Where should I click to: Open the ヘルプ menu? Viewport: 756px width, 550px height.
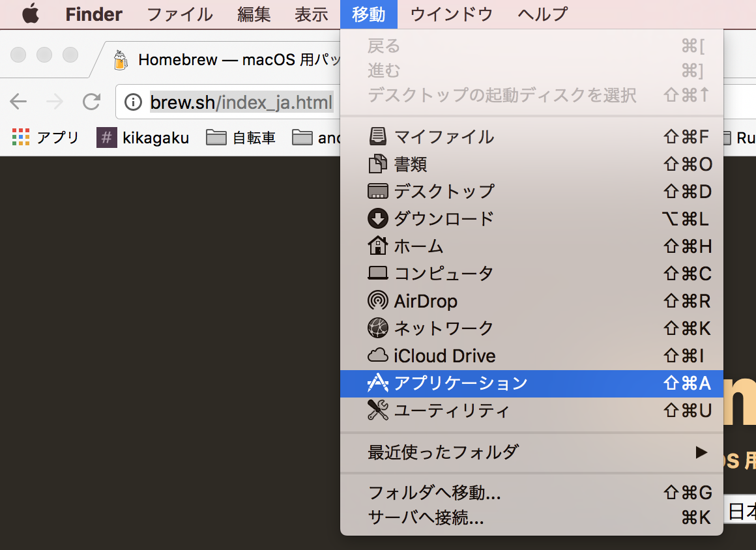542,14
